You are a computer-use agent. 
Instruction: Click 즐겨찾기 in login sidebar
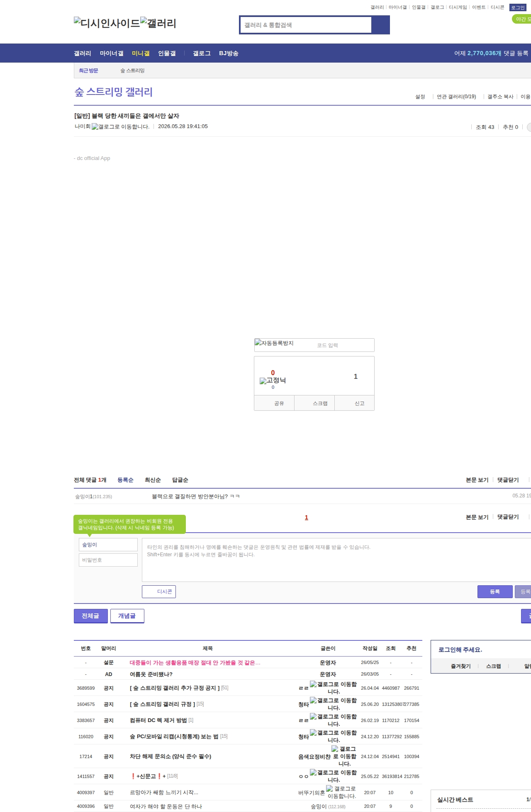pos(460,666)
